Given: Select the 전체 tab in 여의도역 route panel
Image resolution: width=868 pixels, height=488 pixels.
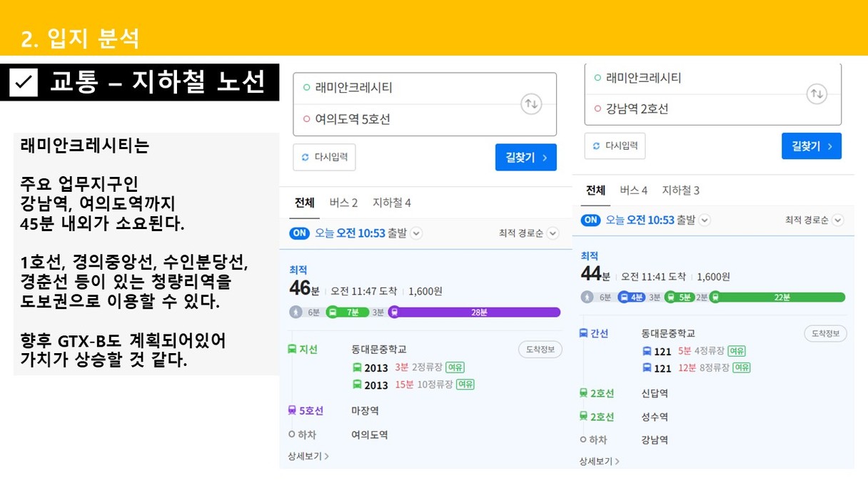Looking at the screenshot, I should pyautogui.click(x=305, y=203).
